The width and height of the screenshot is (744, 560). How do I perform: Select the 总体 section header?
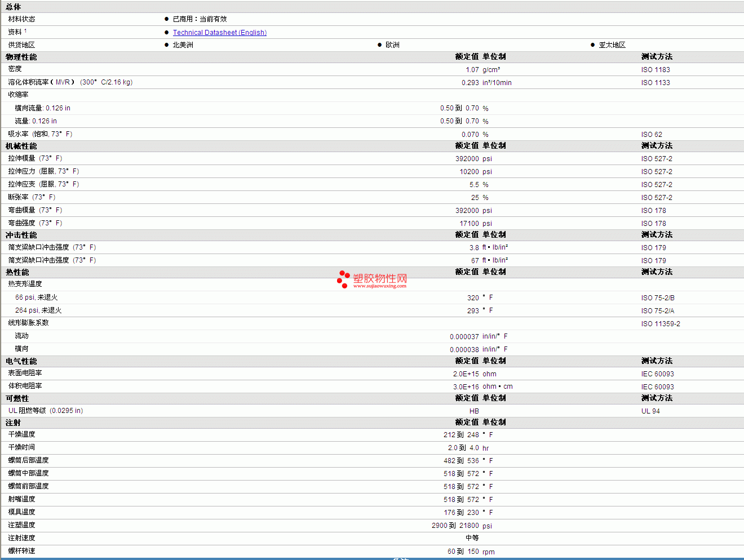tap(14, 7)
